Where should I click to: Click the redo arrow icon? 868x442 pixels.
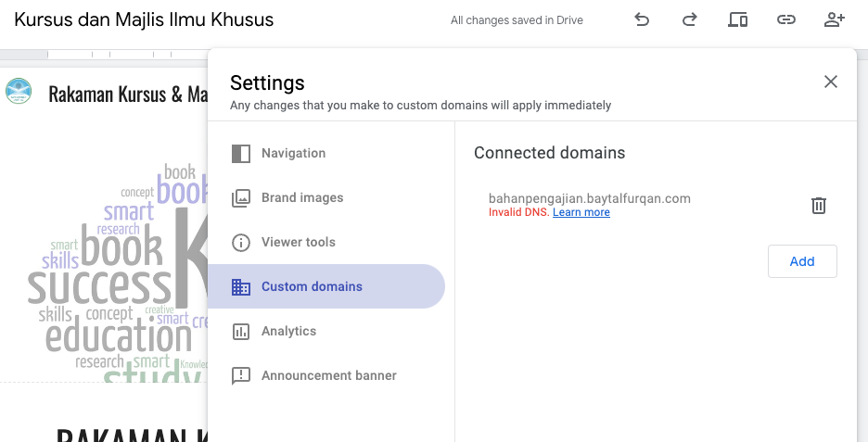pyautogui.click(x=689, y=19)
